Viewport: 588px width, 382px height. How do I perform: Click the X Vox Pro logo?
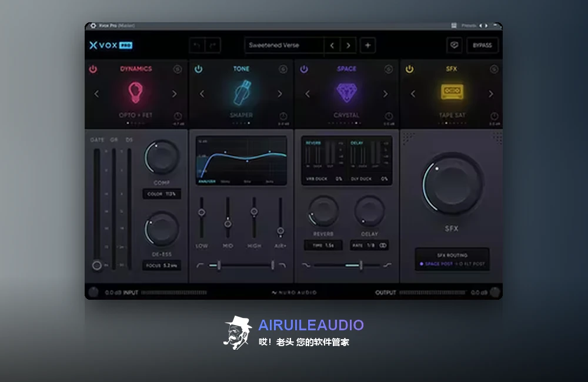(x=111, y=45)
